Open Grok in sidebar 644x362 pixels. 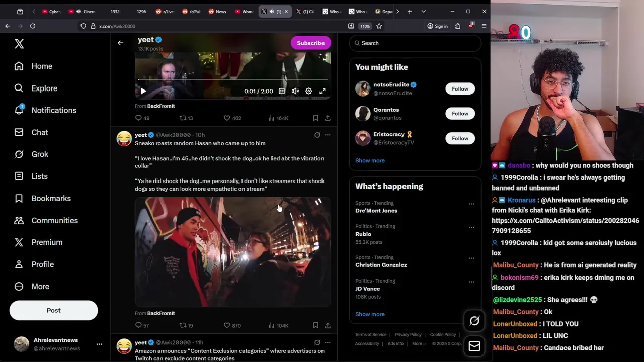click(x=32, y=154)
